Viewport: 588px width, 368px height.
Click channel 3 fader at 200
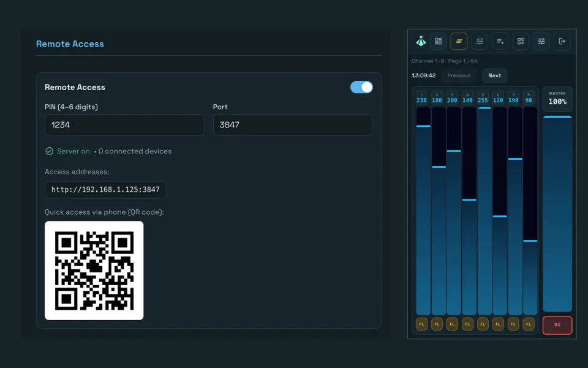pyautogui.click(x=454, y=211)
